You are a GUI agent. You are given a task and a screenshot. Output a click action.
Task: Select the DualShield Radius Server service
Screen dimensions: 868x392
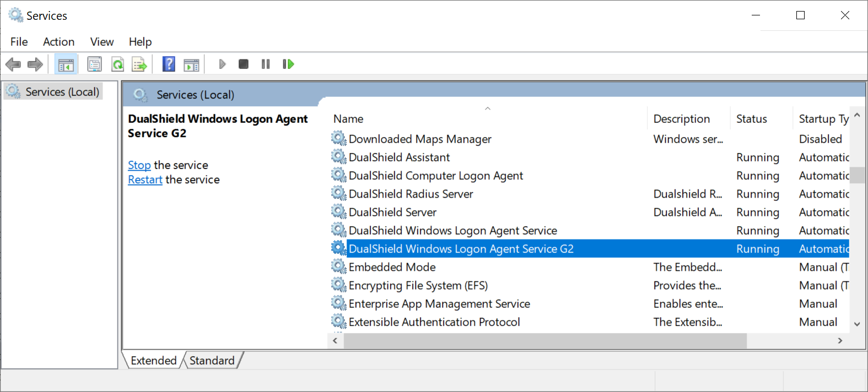point(411,194)
